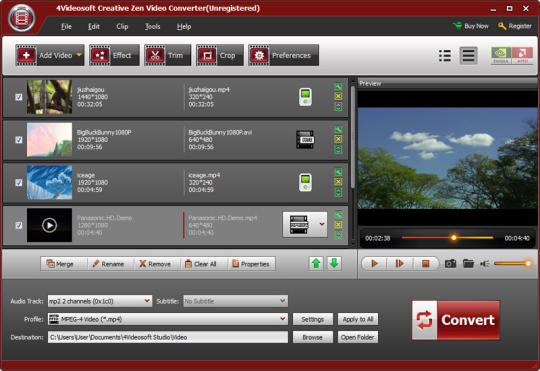Open the Edit menu

(94, 27)
